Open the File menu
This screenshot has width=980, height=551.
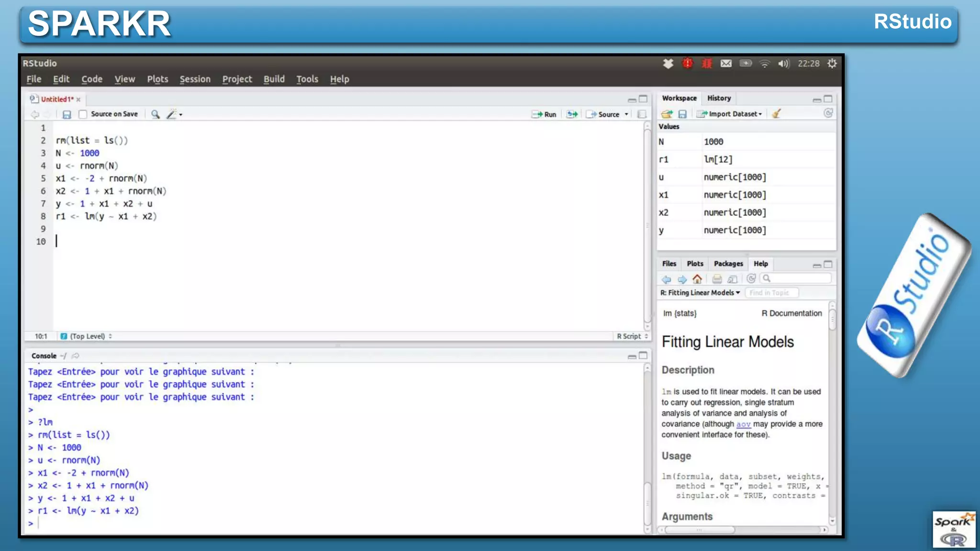33,79
